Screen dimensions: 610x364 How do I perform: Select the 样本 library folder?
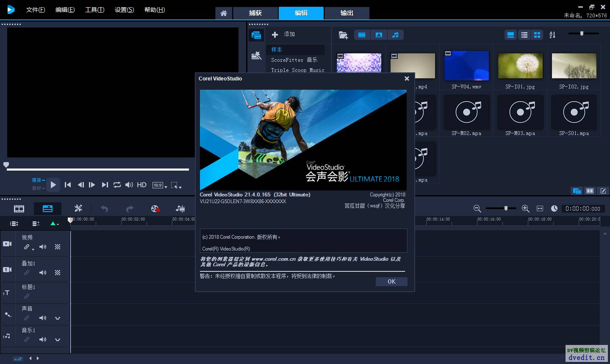(295, 50)
